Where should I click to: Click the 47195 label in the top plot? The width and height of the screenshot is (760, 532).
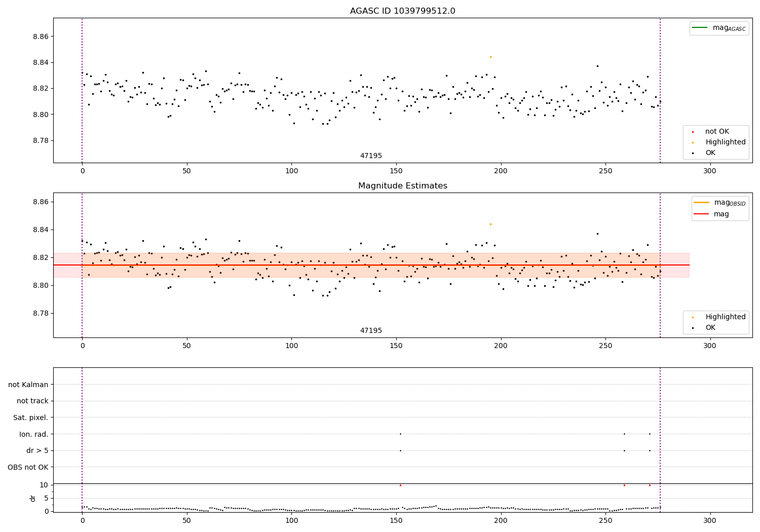click(x=371, y=156)
